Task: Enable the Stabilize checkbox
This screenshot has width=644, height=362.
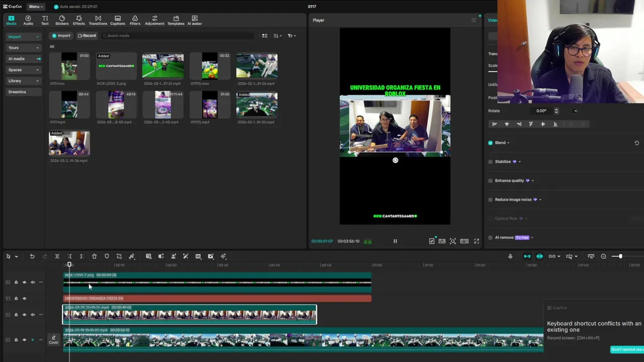Action: coord(491,162)
